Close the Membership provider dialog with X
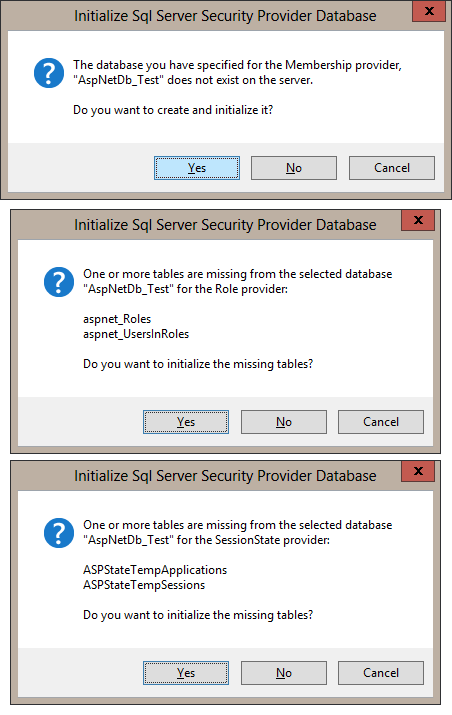Image resolution: width=452 pixels, height=715 pixels. click(x=429, y=11)
